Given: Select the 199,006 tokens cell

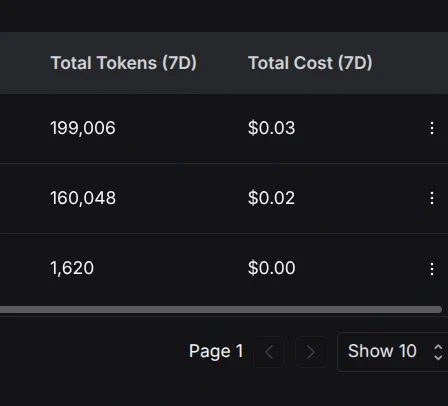Looking at the screenshot, I should (83, 128).
